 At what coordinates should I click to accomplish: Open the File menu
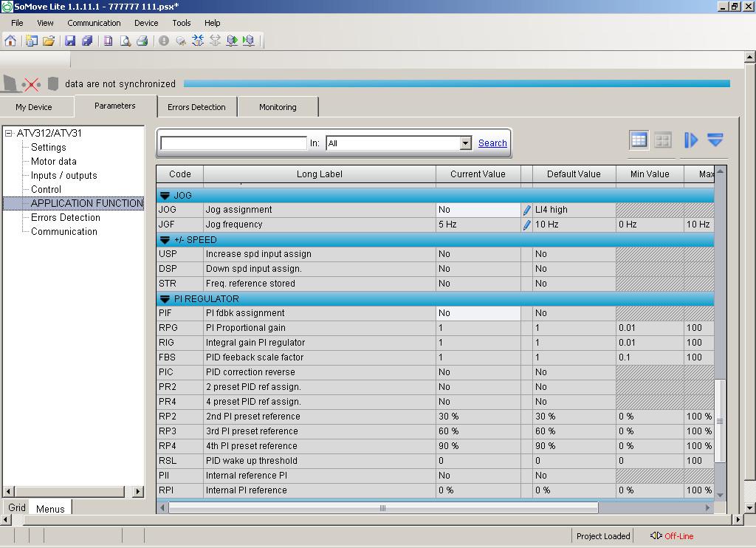pos(17,23)
